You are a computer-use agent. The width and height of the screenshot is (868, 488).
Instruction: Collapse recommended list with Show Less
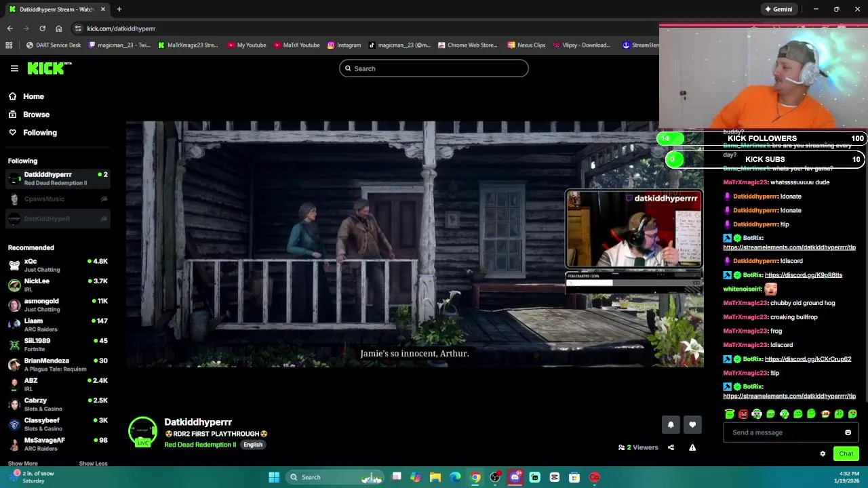pos(93,464)
